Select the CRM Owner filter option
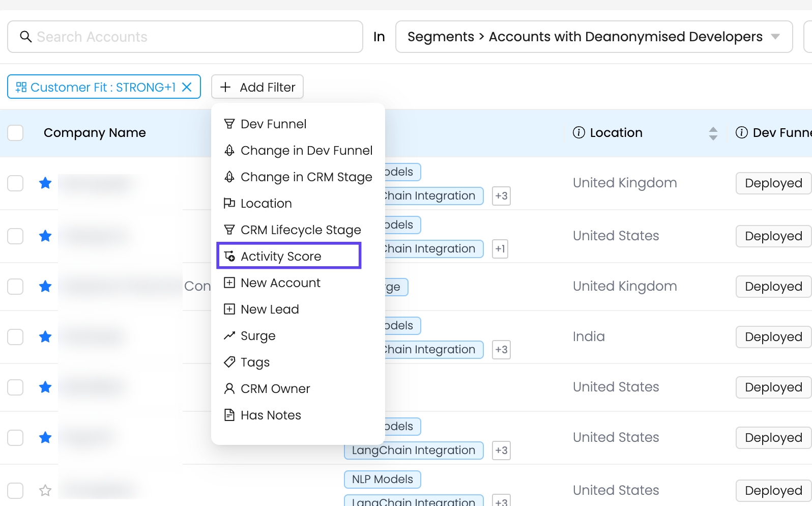Image resolution: width=812 pixels, height=506 pixels. (x=275, y=389)
